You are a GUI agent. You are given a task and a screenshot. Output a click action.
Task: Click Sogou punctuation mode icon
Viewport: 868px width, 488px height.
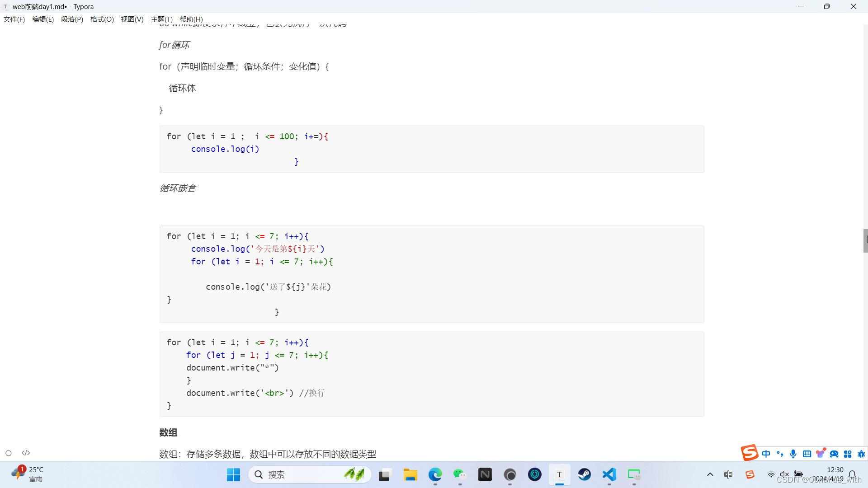(x=779, y=454)
